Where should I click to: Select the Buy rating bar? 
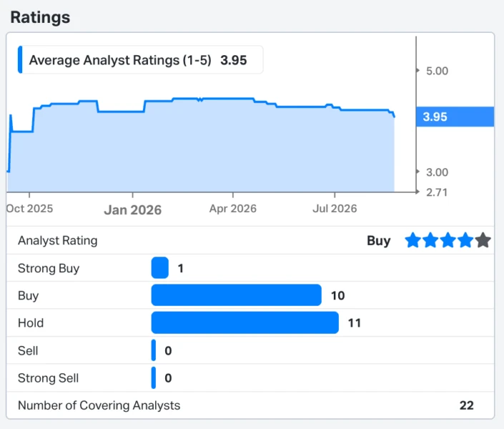click(236, 295)
